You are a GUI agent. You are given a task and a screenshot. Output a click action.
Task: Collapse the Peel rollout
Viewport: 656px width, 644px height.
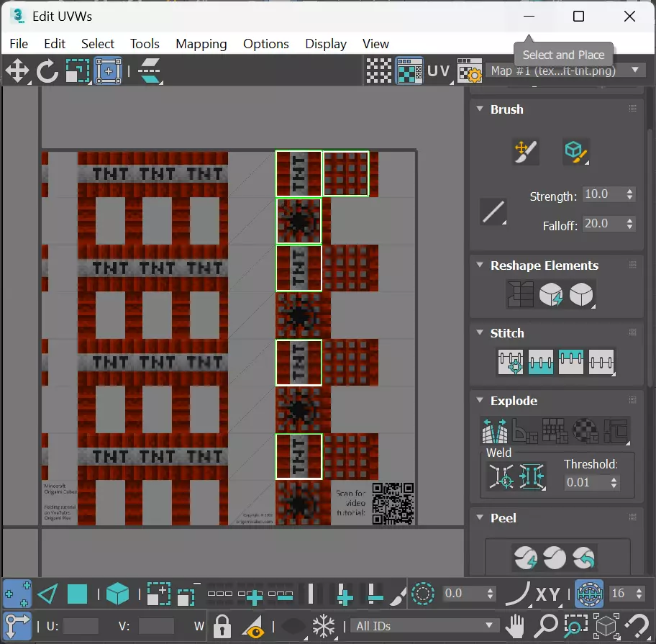[x=480, y=517]
